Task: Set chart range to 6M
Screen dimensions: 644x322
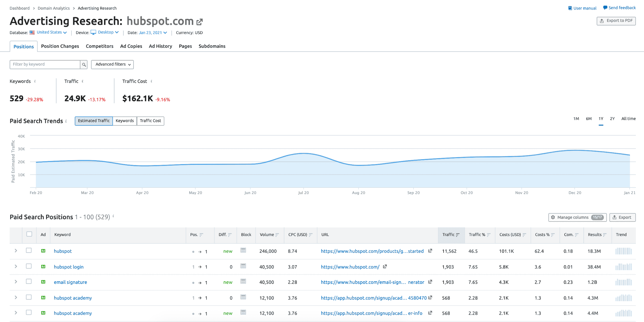Action: pyautogui.click(x=589, y=119)
